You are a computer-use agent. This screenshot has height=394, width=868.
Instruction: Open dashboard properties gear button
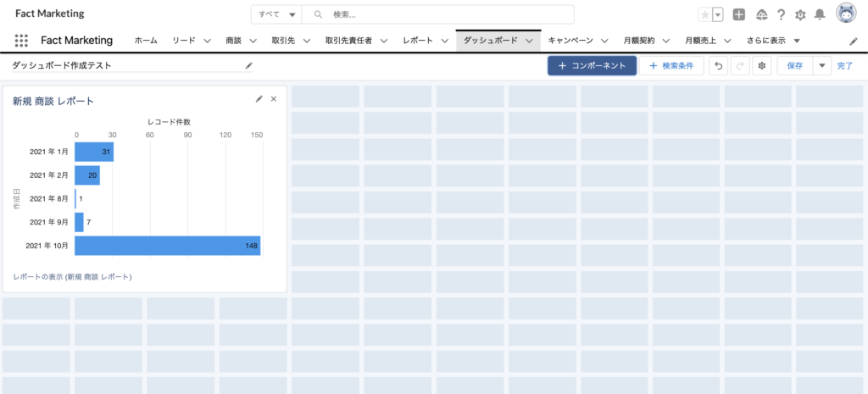click(x=762, y=66)
